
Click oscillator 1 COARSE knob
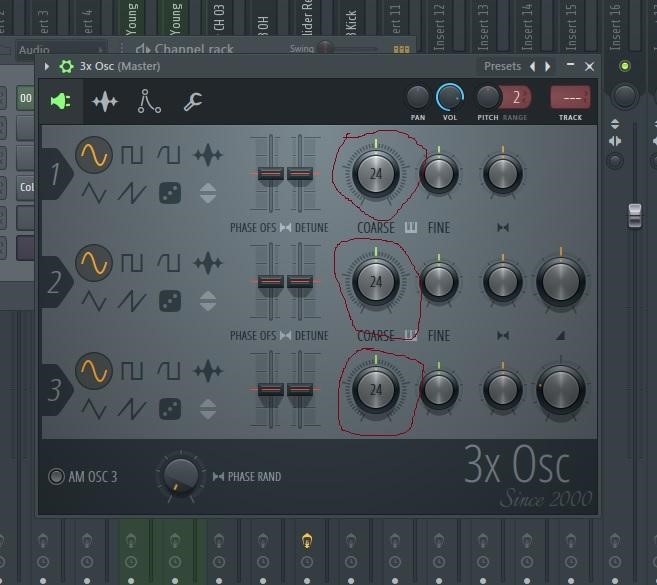[376, 173]
